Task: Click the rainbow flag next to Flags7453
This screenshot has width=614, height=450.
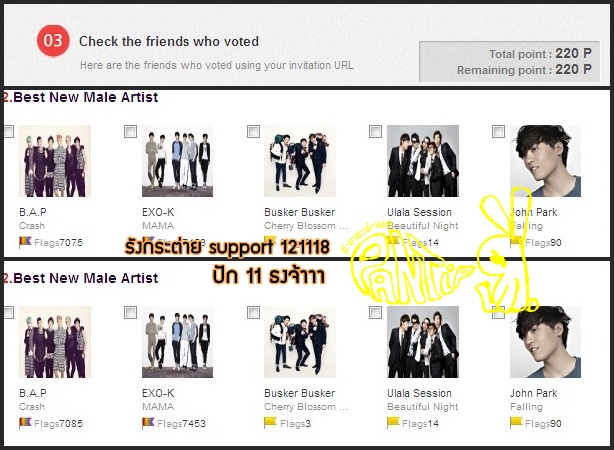Action: click(148, 423)
